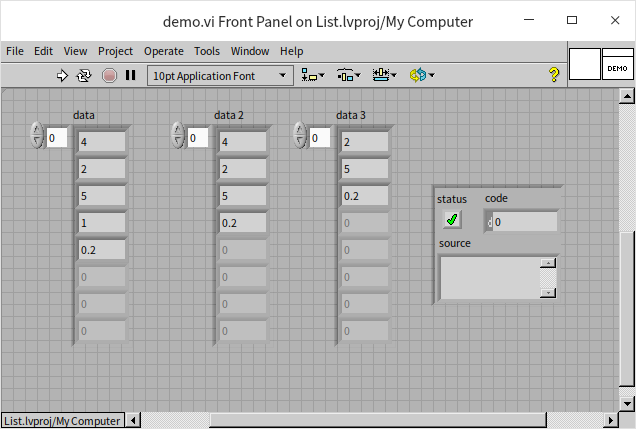Click the data array index stepper
Screen dimensions: 636x429
point(38,135)
